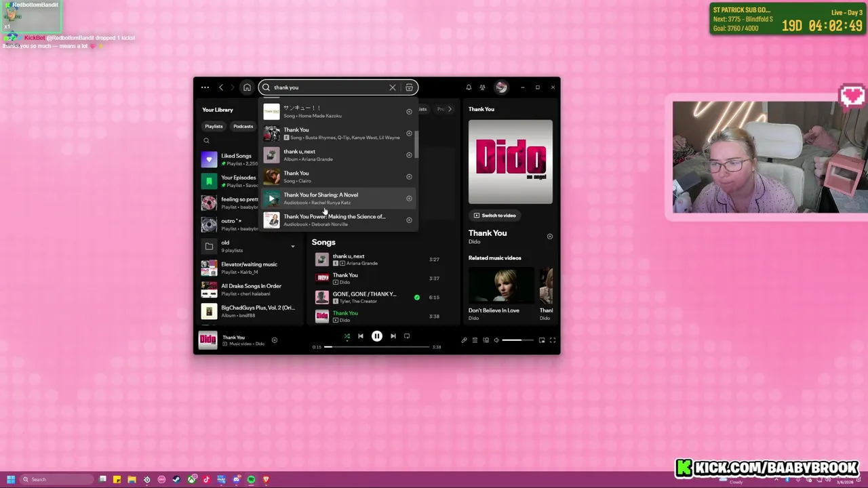868x488 pixels.
Task: Click the search magnifier icon
Action: tap(266, 87)
